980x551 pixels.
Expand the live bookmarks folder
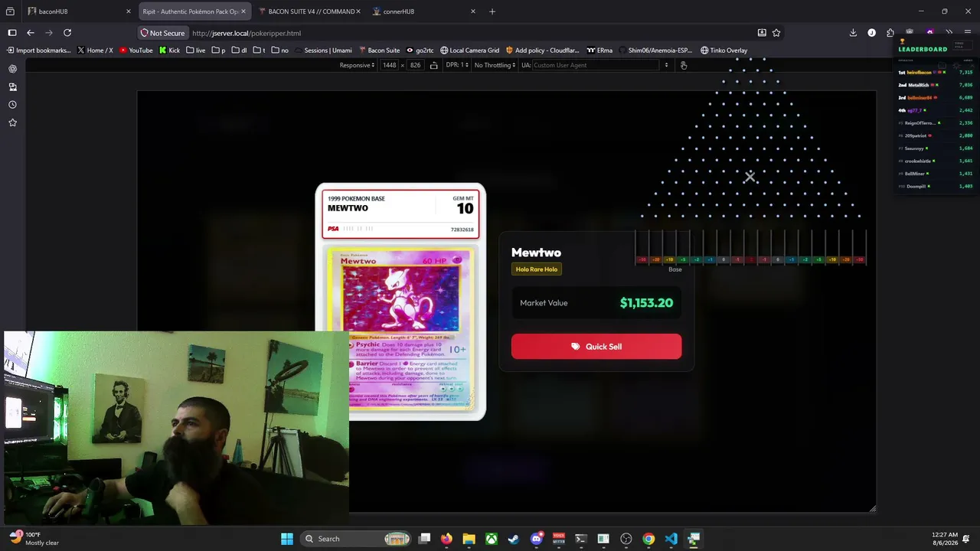195,51
